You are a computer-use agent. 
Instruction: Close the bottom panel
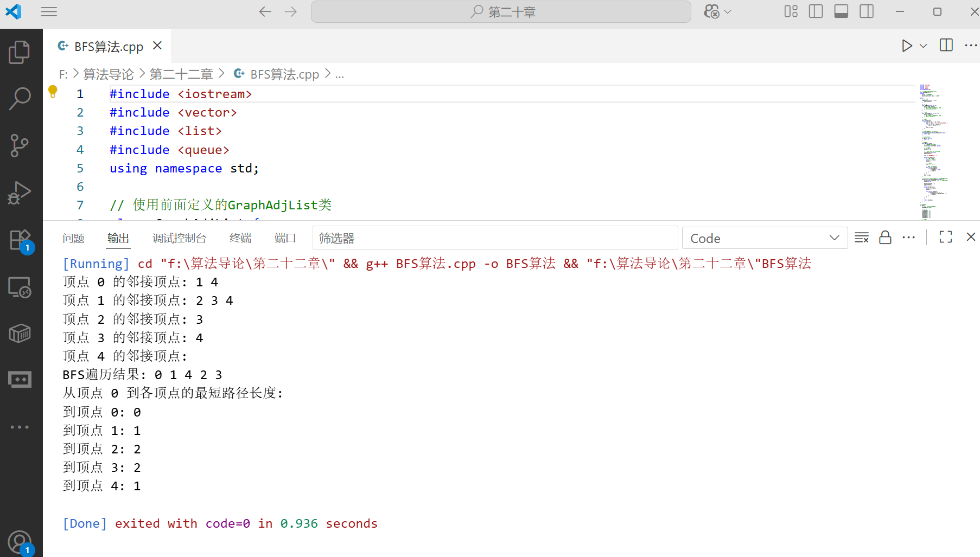tap(971, 237)
